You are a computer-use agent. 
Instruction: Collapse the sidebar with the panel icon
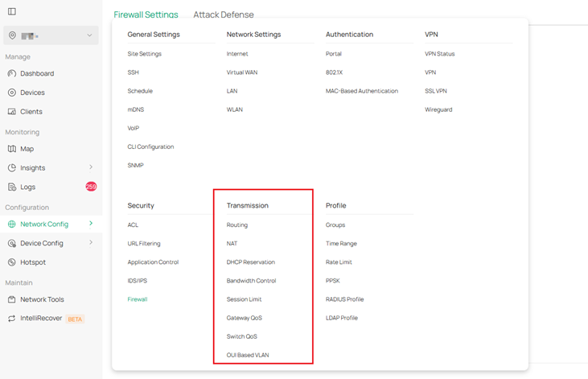pyautogui.click(x=12, y=11)
